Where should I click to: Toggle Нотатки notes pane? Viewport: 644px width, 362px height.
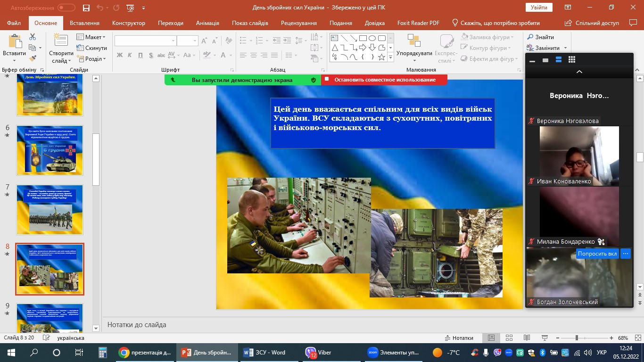tap(459, 338)
